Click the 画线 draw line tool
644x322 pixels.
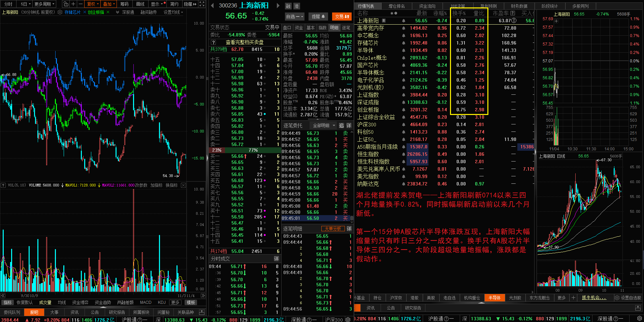point(140,4)
